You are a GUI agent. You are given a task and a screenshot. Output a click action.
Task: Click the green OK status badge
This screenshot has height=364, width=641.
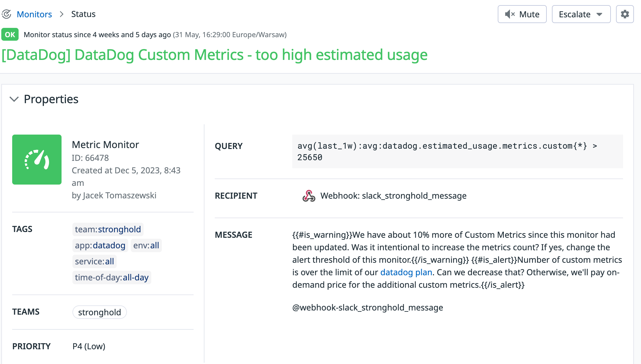(10, 35)
